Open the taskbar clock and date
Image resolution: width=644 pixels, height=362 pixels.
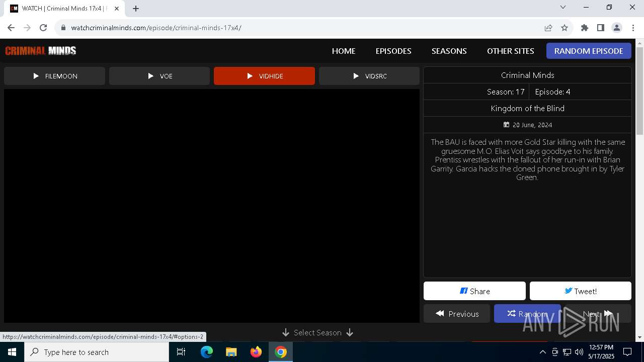pyautogui.click(x=601, y=352)
